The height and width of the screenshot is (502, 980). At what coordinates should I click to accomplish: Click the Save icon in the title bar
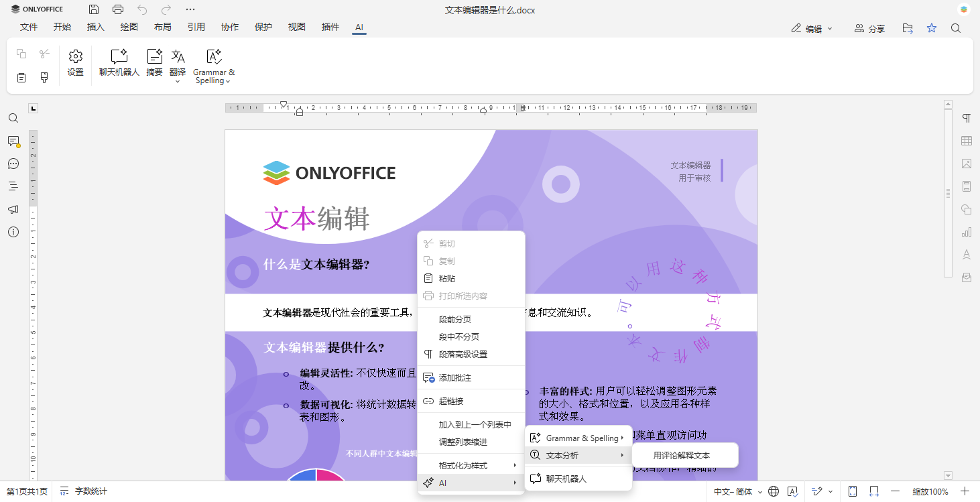[93, 9]
